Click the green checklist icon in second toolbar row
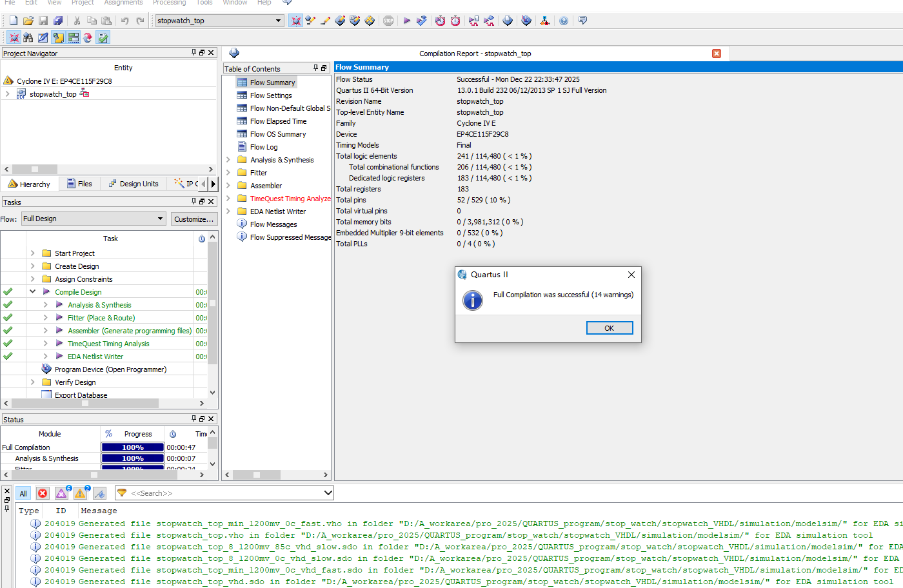Viewport: 903px width, 588px height. point(103,37)
